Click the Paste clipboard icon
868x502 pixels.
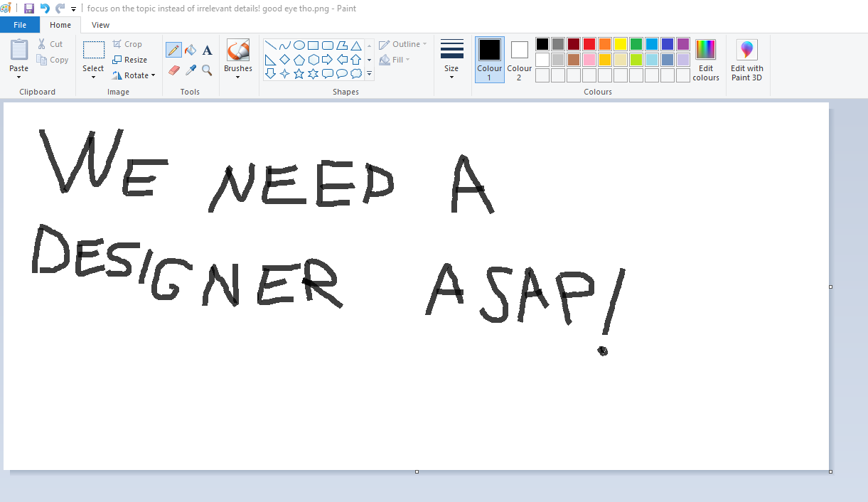(x=19, y=50)
